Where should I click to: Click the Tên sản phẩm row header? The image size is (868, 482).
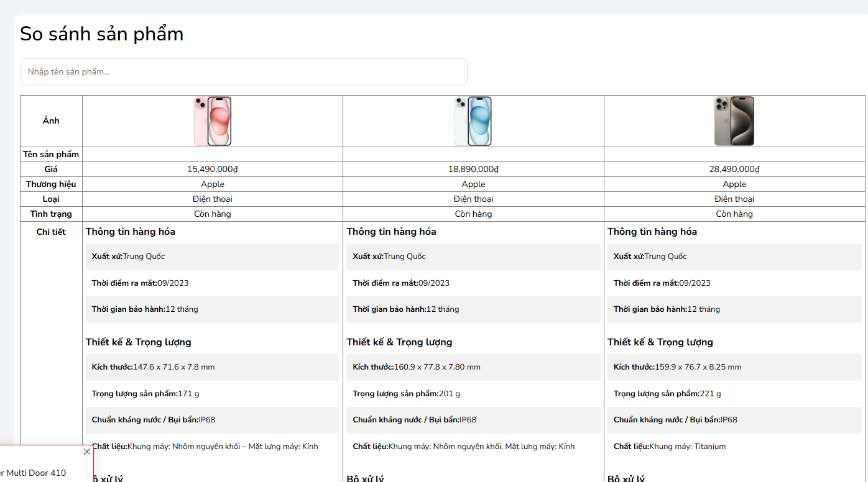coord(51,155)
